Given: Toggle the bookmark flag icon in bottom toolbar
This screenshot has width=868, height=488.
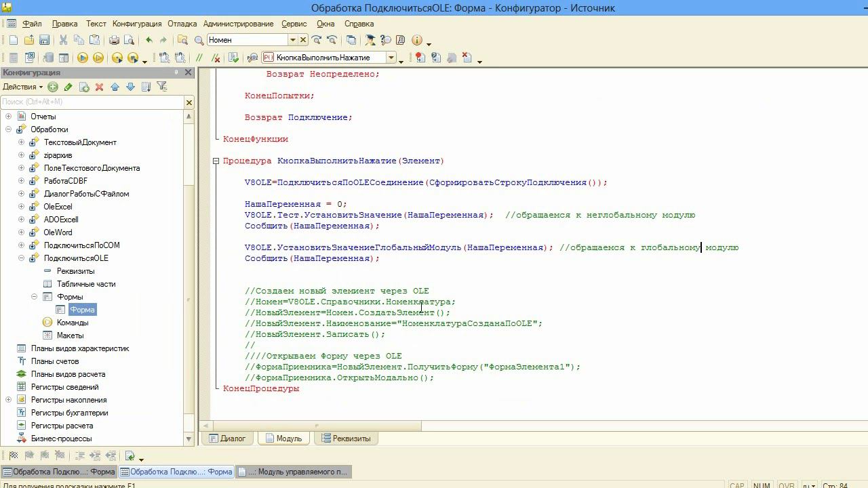Looking at the screenshot, I should 13,456.
